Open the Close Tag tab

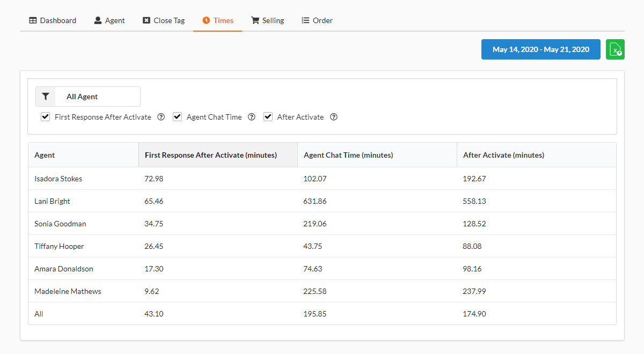164,20
